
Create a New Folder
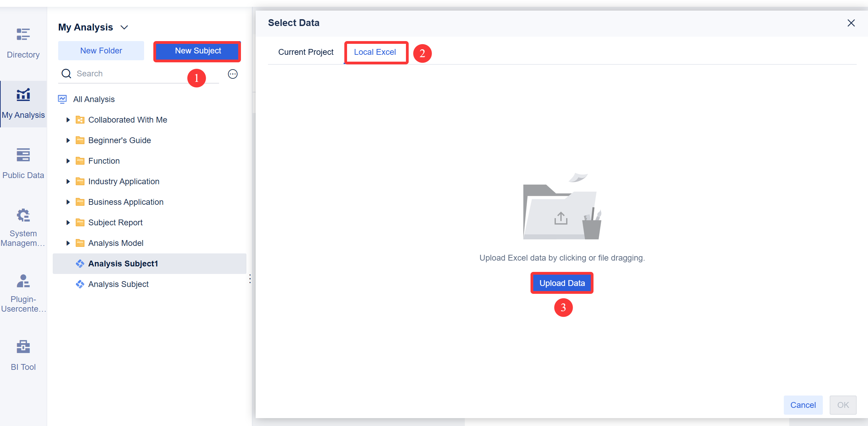[x=101, y=50]
